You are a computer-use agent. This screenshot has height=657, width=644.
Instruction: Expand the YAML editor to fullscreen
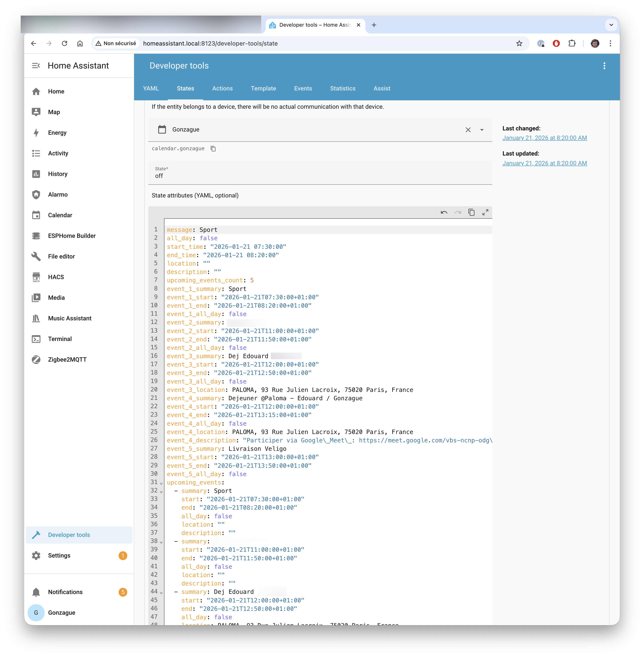[485, 212]
